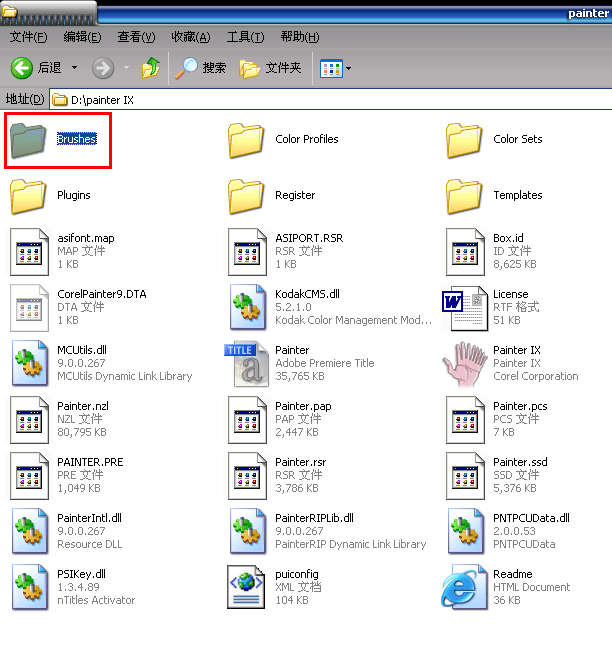
Task: Select the PNTPCUData.dll file icon
Action: [466, 531]
